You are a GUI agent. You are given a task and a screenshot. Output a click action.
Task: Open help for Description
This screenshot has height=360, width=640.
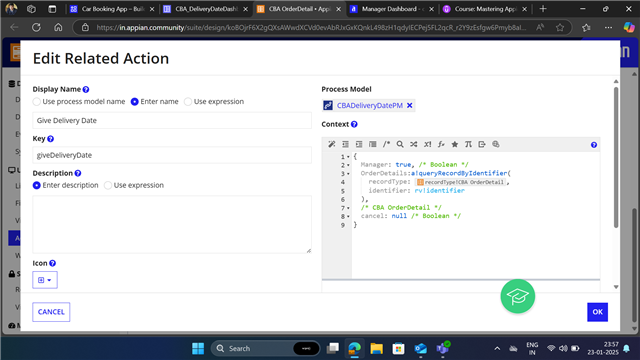coord(78,173)
